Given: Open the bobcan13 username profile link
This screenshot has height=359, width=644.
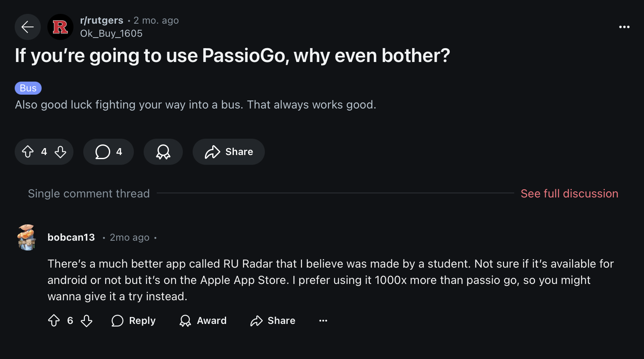Looking at the screenshot, I should point(71,237).
